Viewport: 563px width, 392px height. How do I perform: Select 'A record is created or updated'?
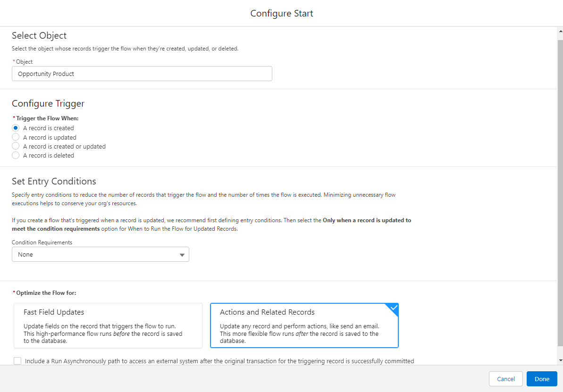(x=16, y=146)
